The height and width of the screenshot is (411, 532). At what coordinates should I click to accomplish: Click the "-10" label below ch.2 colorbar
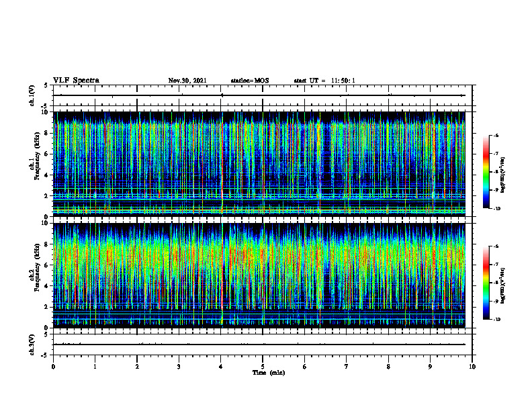click(497, 320)
